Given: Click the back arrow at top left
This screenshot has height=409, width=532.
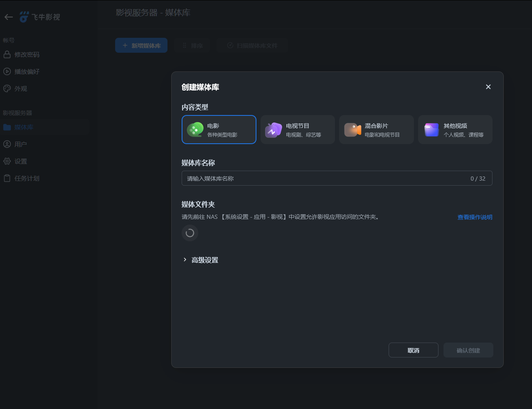Looking at the screenshot, I should click(8, 17).
